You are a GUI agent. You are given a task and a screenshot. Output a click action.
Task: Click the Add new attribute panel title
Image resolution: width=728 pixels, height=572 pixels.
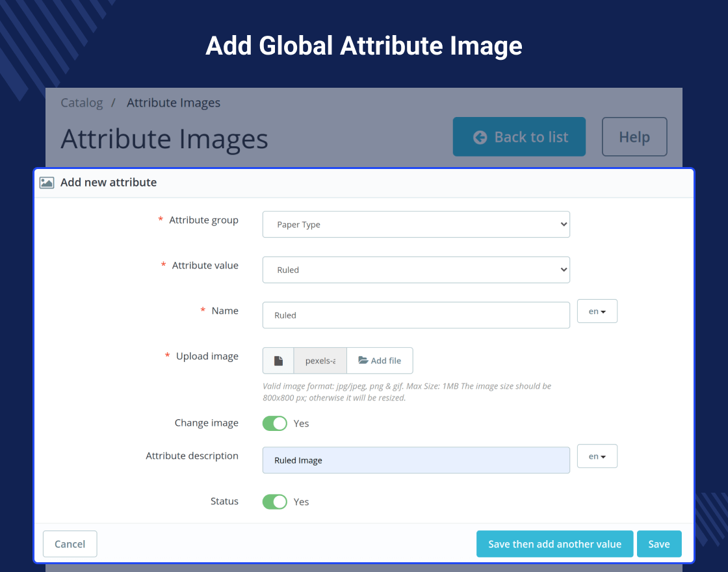(x=109, y=183)
